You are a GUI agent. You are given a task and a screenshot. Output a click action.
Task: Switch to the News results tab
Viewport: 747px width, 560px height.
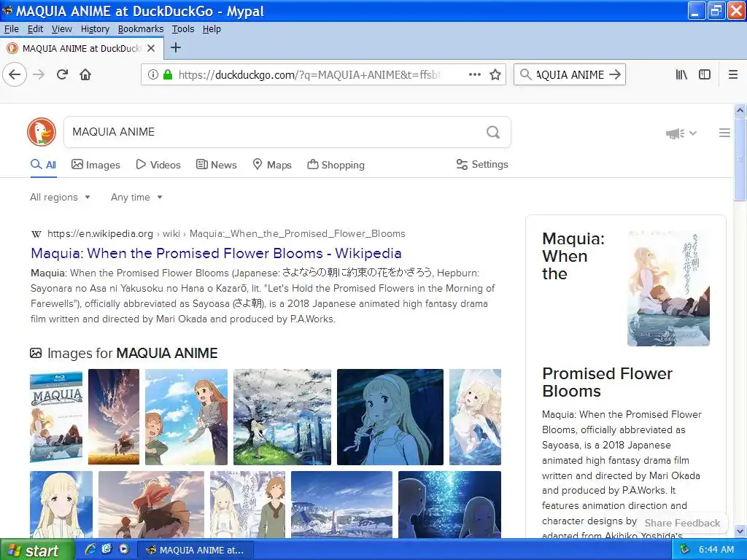point(216,165)
